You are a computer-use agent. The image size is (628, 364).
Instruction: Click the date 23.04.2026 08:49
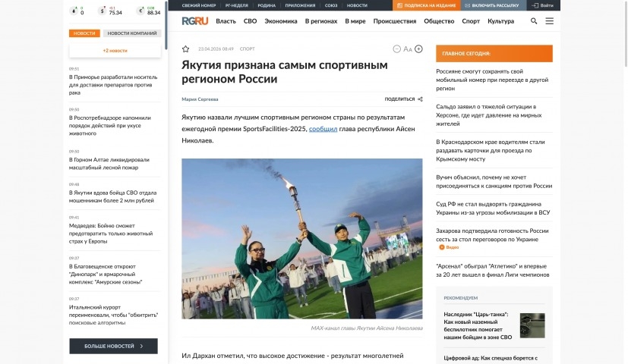(x=216, y=49)
